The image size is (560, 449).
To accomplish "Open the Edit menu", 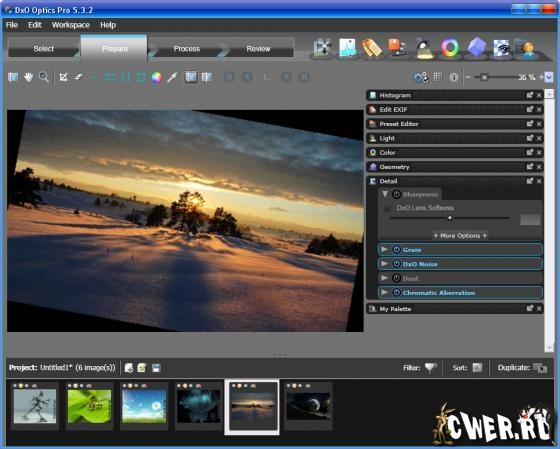I will point(35,25).
